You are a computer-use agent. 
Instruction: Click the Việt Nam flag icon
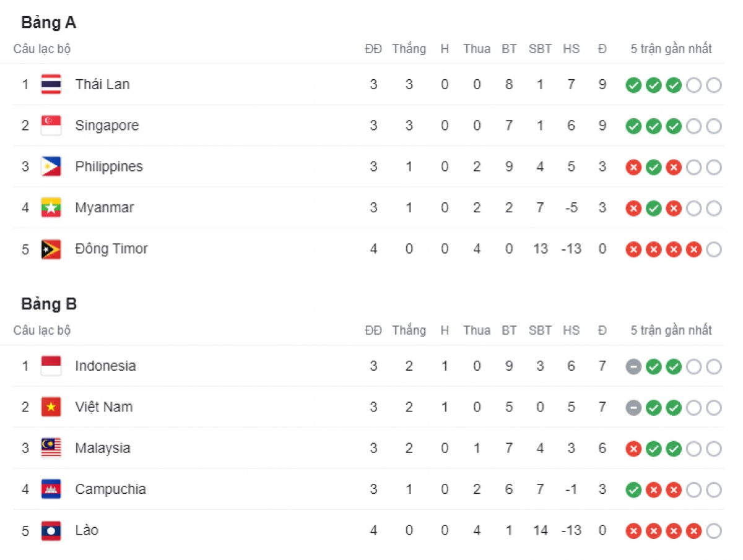point(51,407)
